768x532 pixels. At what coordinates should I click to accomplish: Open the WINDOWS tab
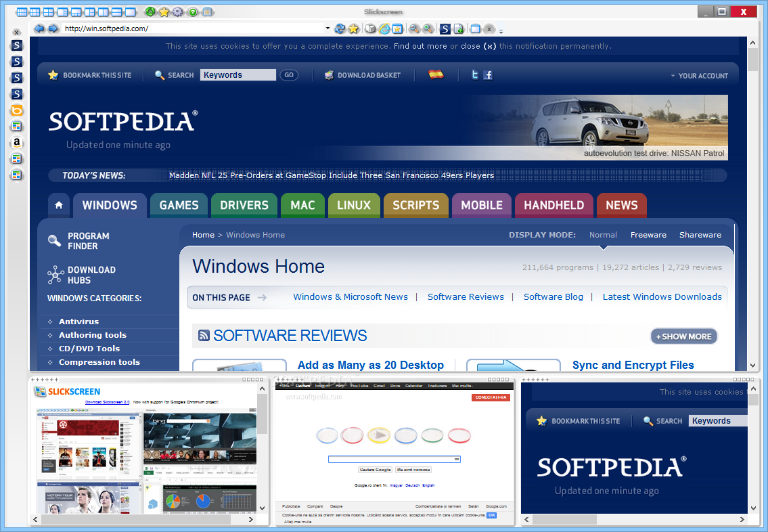point(110,205)
